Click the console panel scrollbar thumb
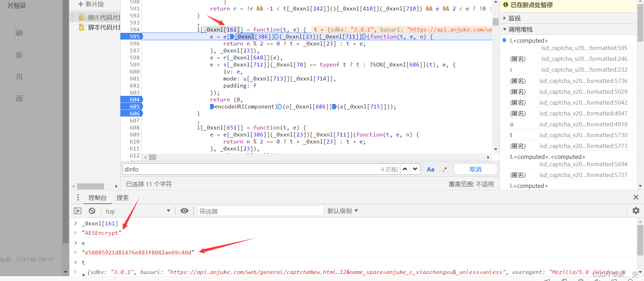The width and height of the screenshot is (644, 281). tap(640, 240)
